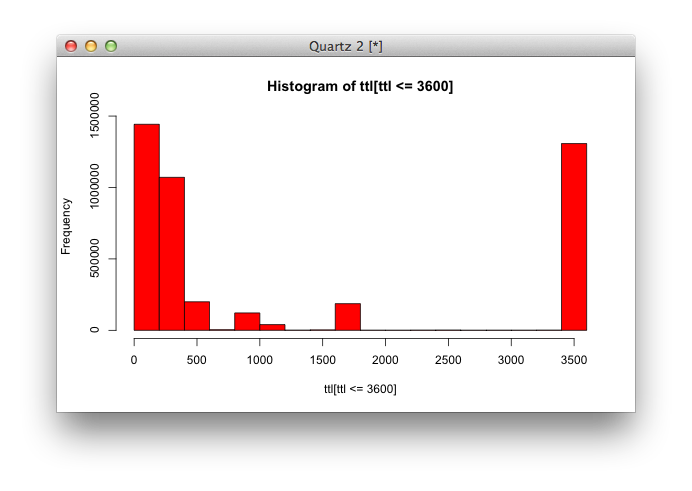This screenshot has width=692, height=491.
Task: Click the x-axis tick label '3500'
Action: [x=574, y=360]
